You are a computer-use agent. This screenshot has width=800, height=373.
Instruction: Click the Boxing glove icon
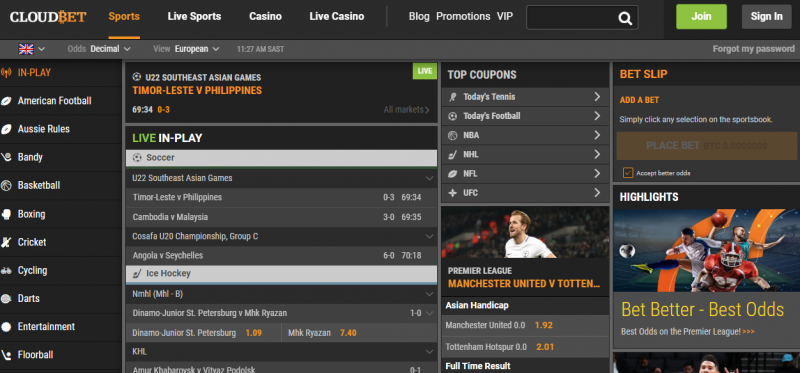pos(6,214)
